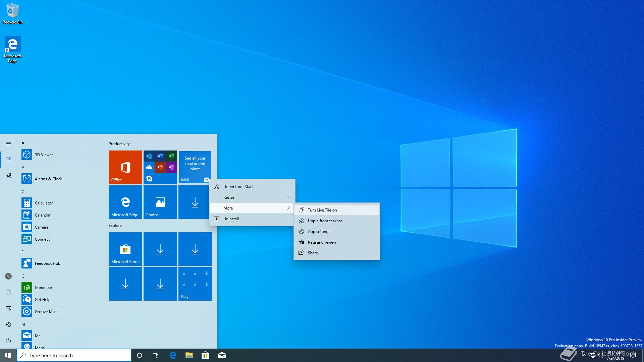Click the download tile beside Photos
Screen dimensions: 644x362
(195, 202)
